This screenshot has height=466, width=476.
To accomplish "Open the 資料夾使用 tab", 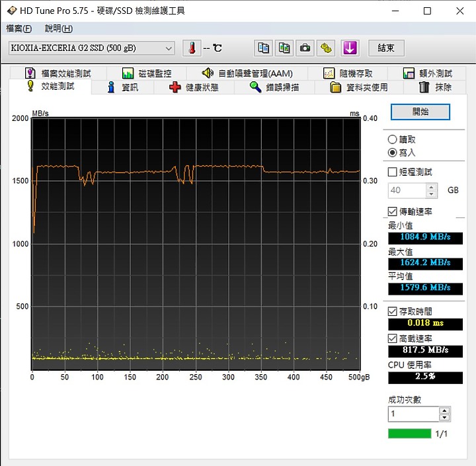I will (359, 87).
